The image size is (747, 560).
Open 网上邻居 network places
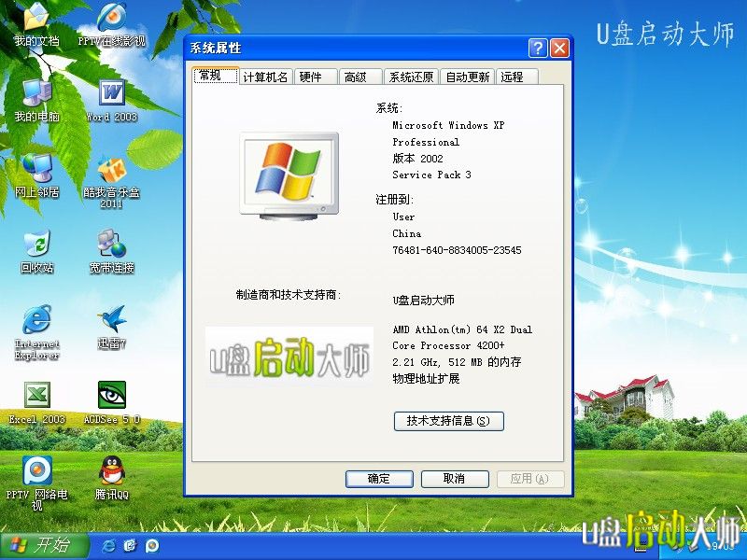pos(37,168)
